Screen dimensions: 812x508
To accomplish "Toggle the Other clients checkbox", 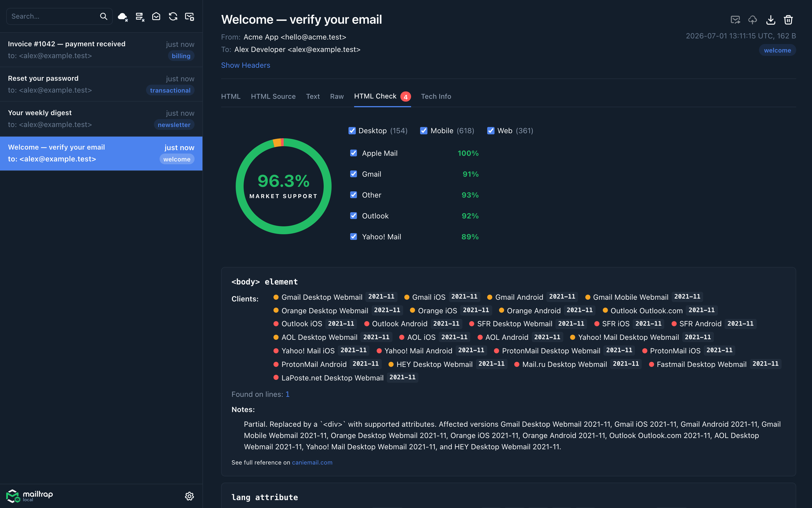I will [353, 194].
